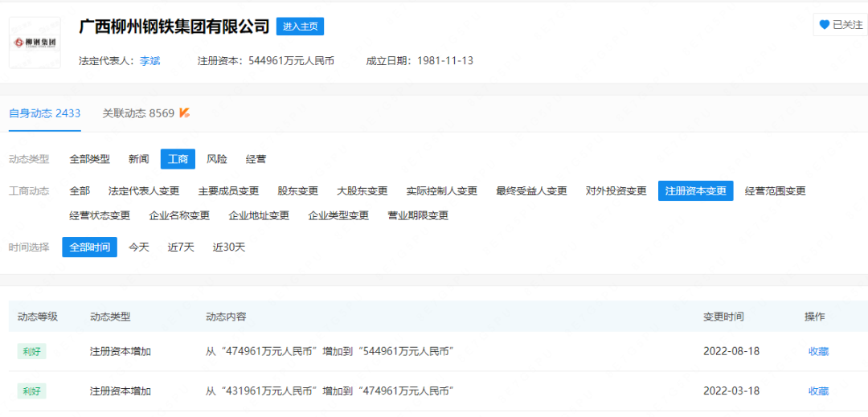Click the VIP badge icon beside 关联动态

coord(185,113)
